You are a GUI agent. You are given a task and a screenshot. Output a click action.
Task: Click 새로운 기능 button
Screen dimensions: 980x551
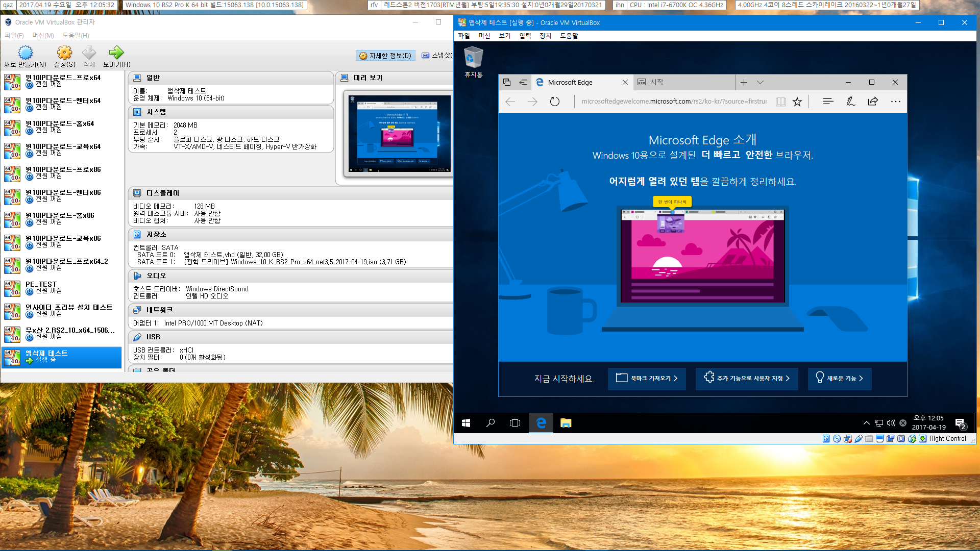coord(840,379)
